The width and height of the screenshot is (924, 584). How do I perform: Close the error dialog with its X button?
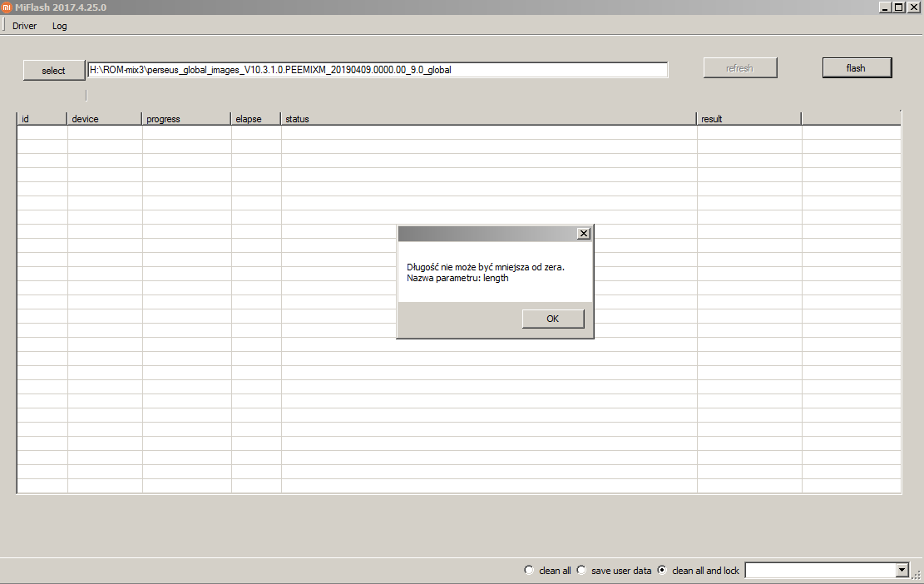584,234
